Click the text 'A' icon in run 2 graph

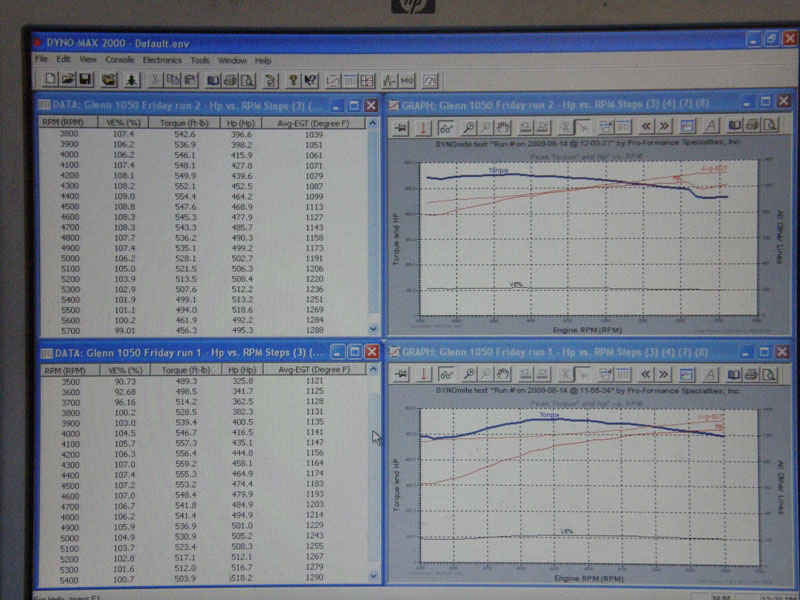(x=711, y=125)
